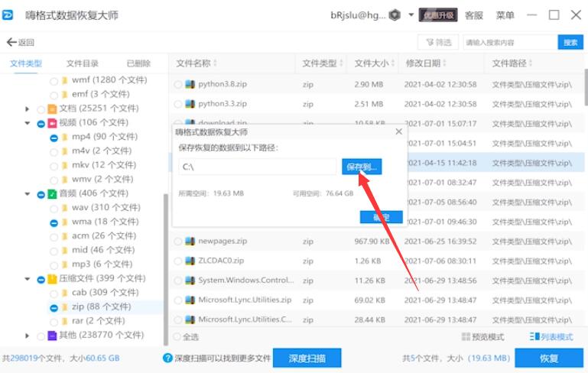Click the 压缩文件 category icon
588x373 pixels.
(52, 279)
